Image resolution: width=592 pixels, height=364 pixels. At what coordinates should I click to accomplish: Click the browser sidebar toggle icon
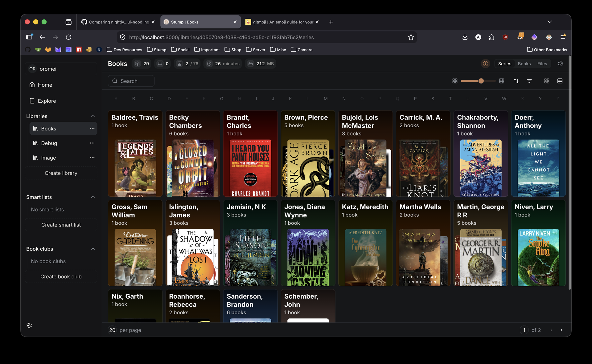pos(29,37)
